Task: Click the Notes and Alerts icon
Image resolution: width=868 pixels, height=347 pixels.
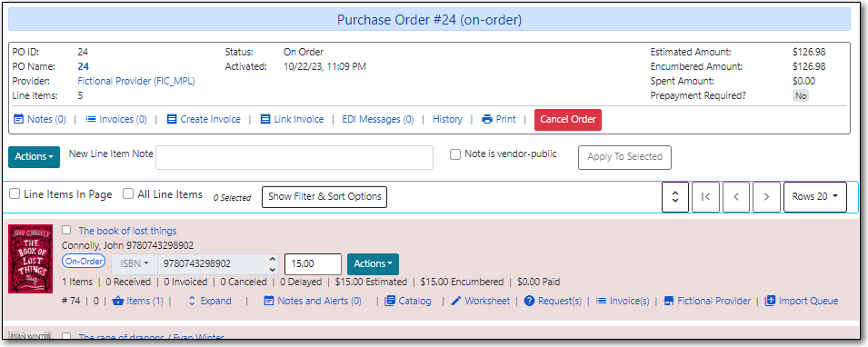Action: pos(269,301)
